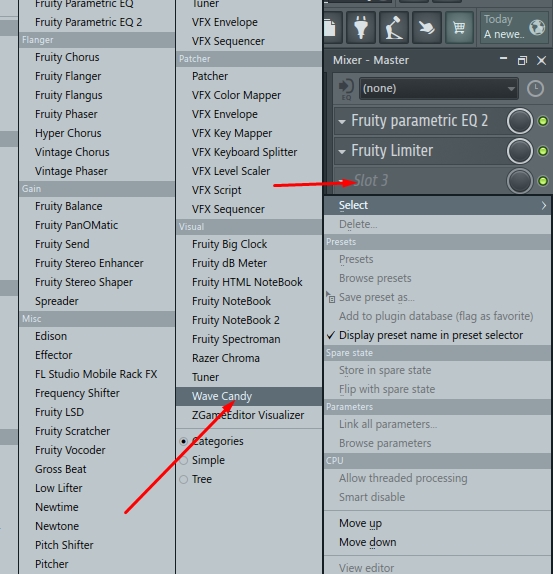Toggle Slot 3 green enable light
The height and width of the screenshot is (574, 553).
(543, 181)
